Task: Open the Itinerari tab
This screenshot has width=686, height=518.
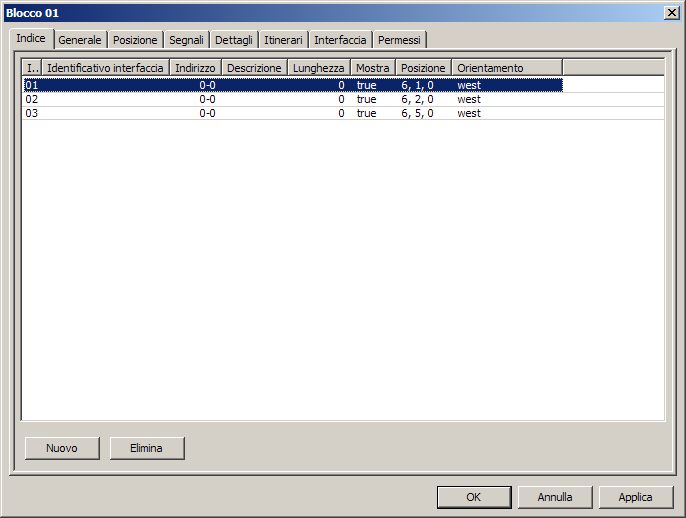Action: [x=283, y=40]
